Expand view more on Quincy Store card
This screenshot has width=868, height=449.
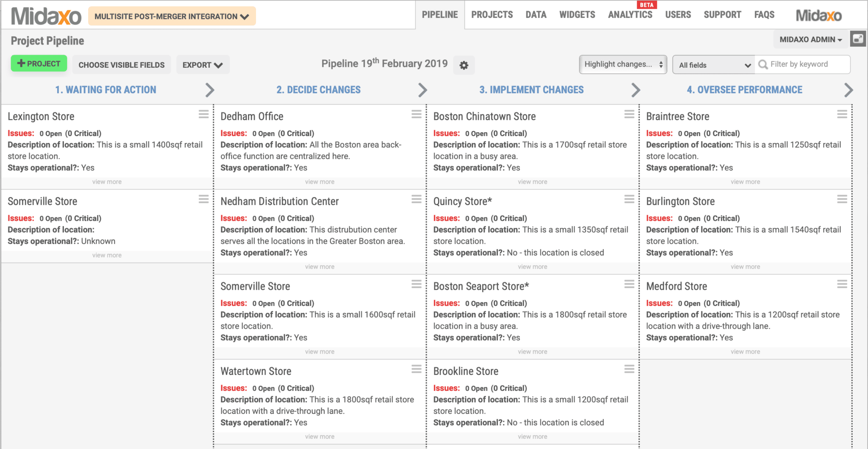532,267
